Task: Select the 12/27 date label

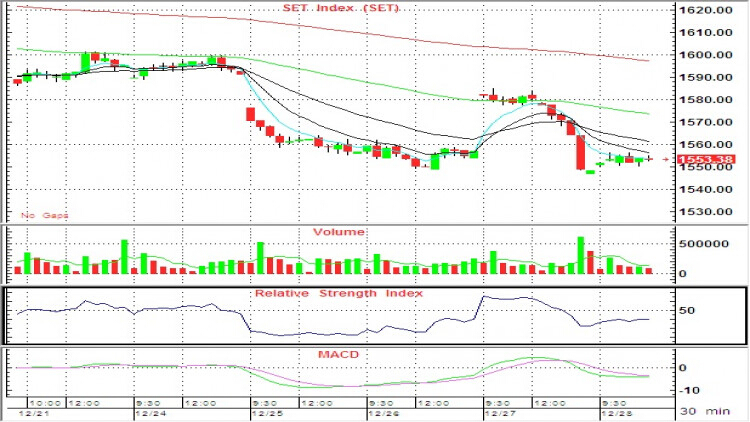Action: point(500,413)
